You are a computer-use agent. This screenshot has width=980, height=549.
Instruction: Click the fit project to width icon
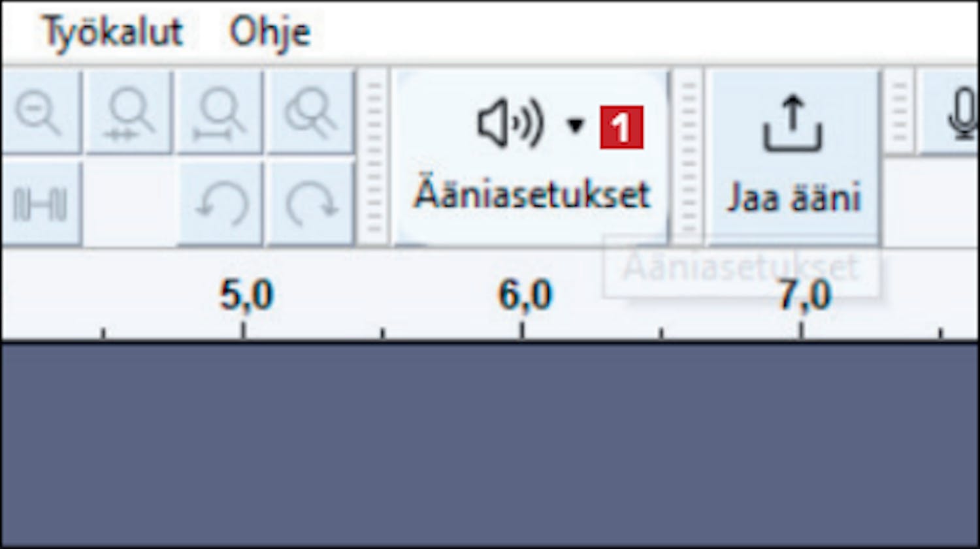[x=220, y=112]
